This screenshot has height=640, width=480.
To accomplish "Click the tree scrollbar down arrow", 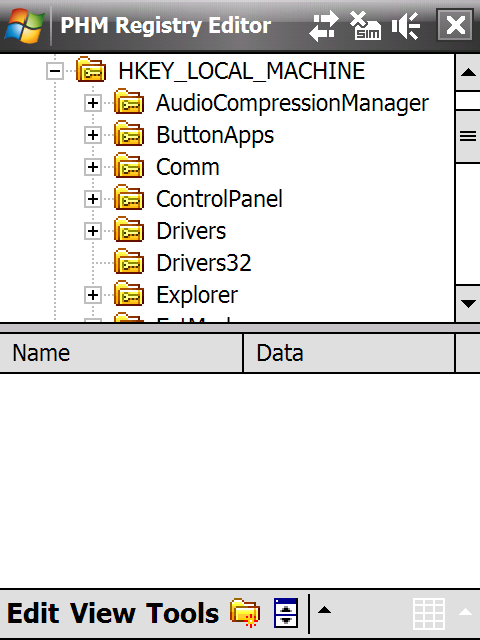I will [468, 304].
